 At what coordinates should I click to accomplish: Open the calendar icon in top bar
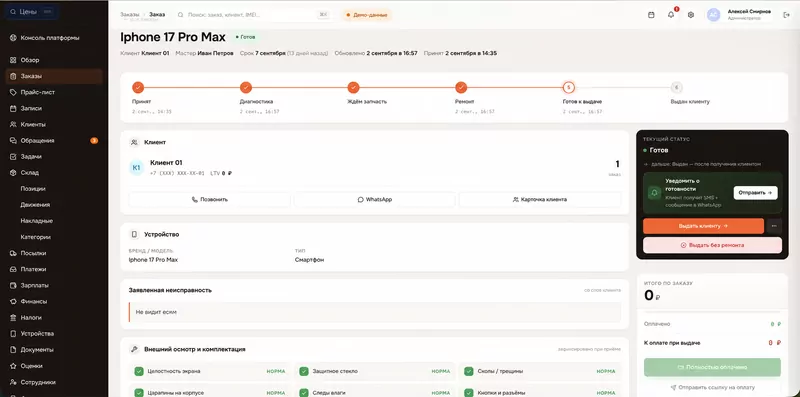pyautogui.click(x=651, y=15)
